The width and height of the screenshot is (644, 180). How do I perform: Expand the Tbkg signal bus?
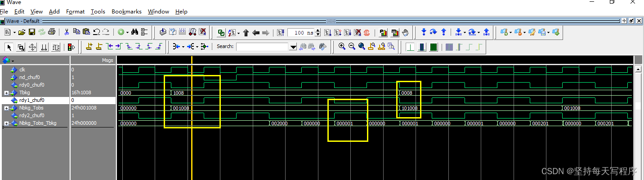coord(6,93)
